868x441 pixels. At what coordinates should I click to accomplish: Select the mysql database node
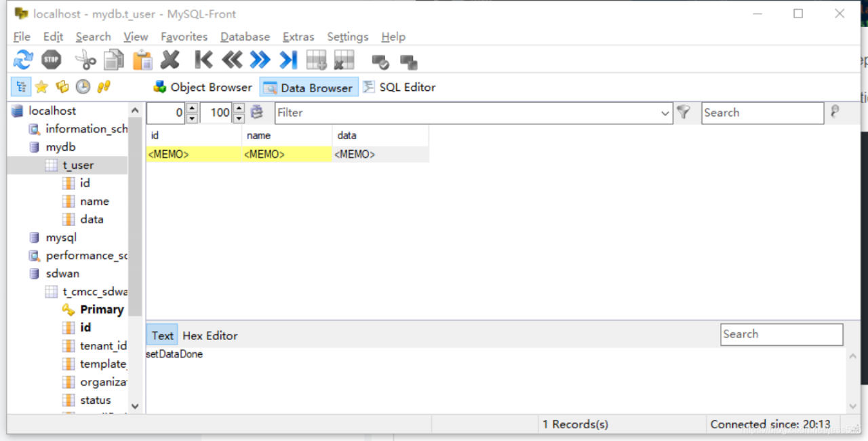tap(61, 237)
